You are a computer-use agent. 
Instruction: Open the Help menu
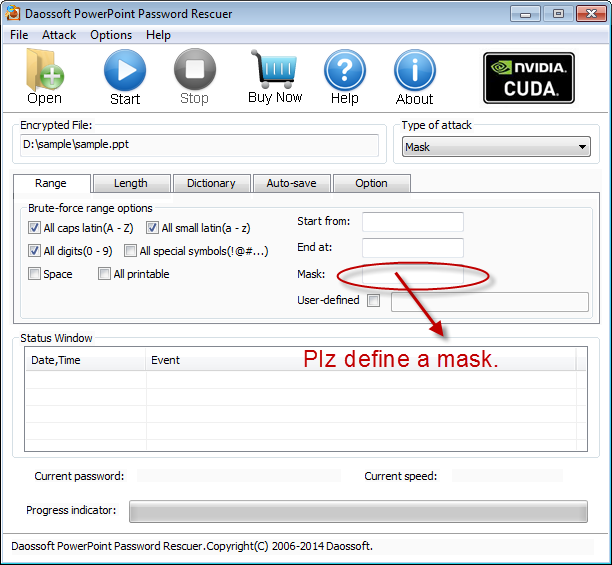pos(158,35)
